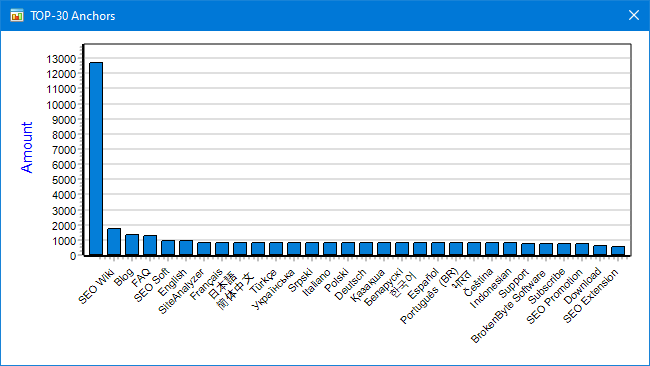Click the 'Français' axis label
The image size is (650, 366).
(x=206, y=284)
